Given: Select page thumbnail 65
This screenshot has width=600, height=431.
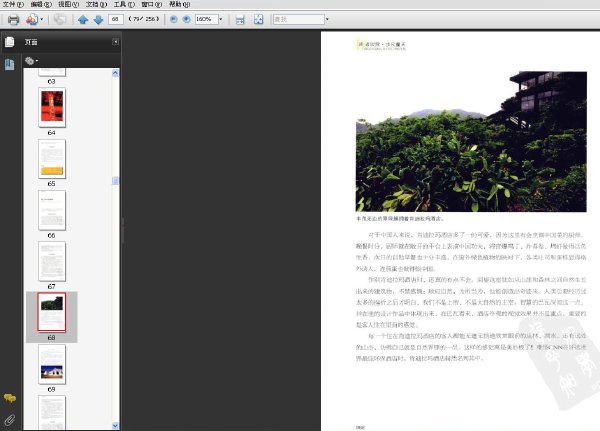Looking at the screenshot, I should pyautogui.click(x=52, y=159).
